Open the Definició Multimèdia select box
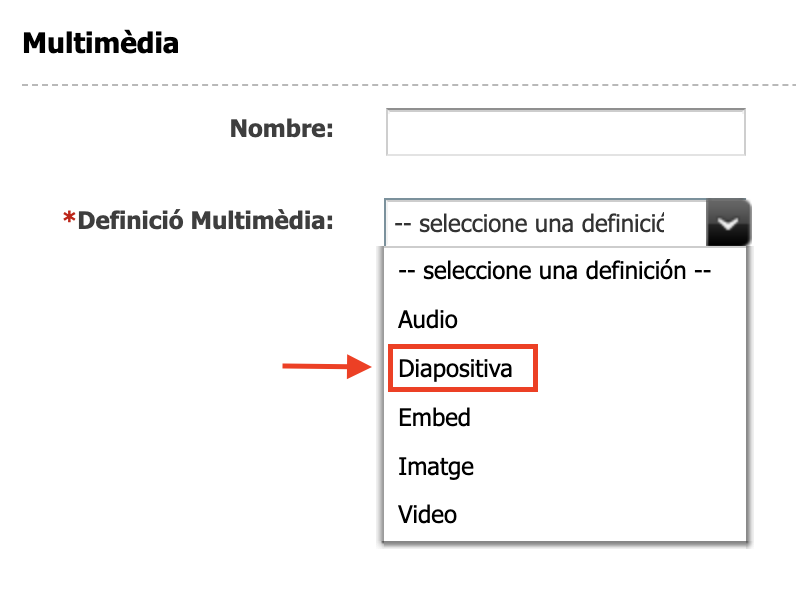Viewport: 796px width, 616px height. pyautogui.click(x=545, y=223)
